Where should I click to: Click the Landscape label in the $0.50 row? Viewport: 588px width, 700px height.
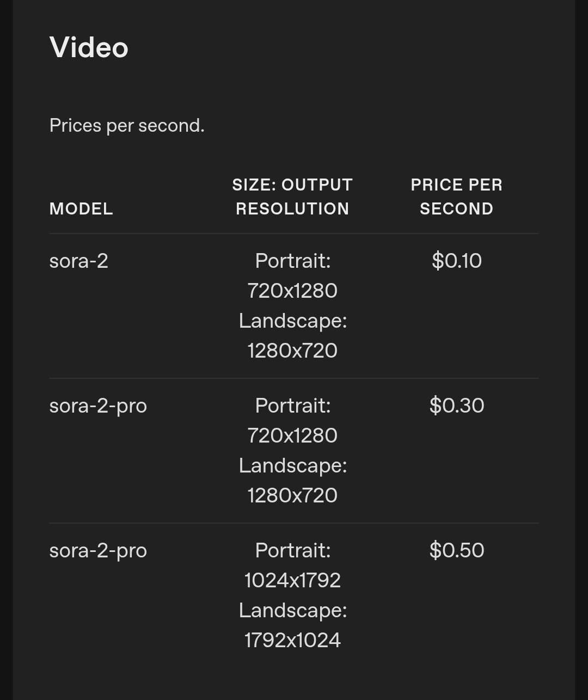click(x=292, y=610)
